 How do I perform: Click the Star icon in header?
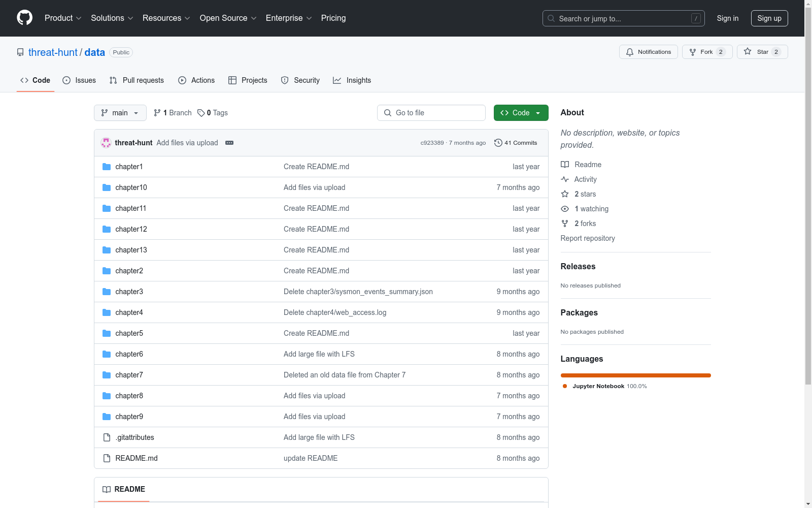click(x=748, y=52)
